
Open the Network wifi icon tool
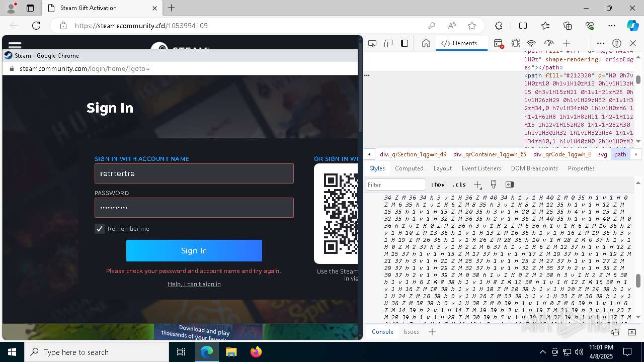click(531, 44)
